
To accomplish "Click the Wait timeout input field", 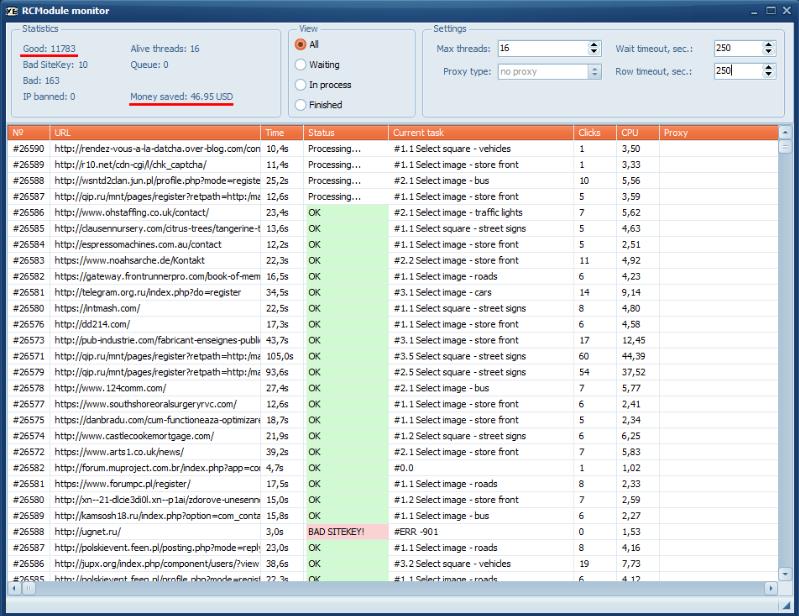I will 738,48.
